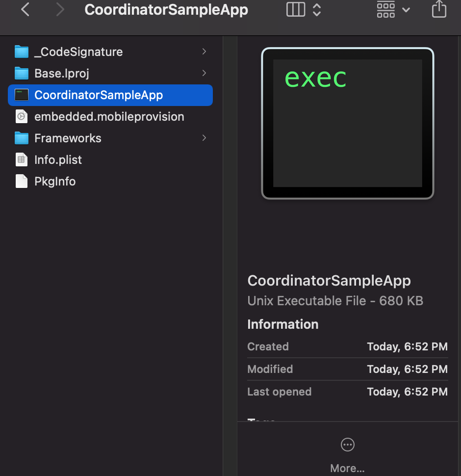Click the Frameworks folder icon
The width and height of the screenshot is (461, 476).
pos(22,138)
